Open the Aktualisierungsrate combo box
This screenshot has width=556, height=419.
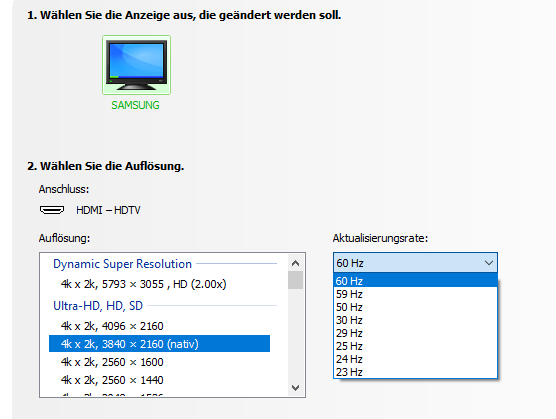pos(415,263)
